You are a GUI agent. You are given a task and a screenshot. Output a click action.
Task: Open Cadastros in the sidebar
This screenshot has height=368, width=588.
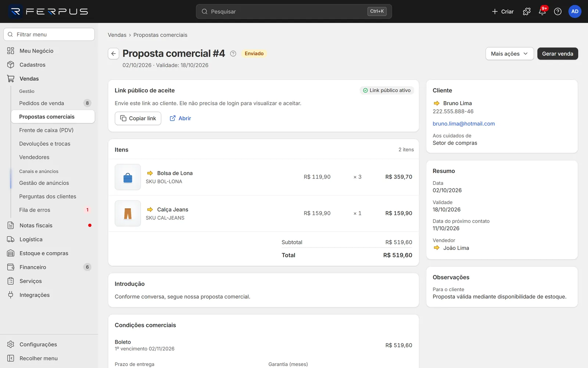point(49,65)
